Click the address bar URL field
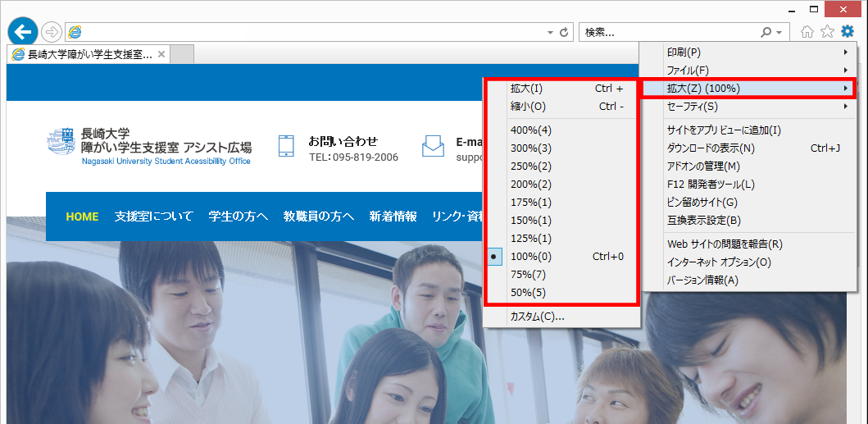The height and width of the screenshot is (424, 868). point(313,33)
